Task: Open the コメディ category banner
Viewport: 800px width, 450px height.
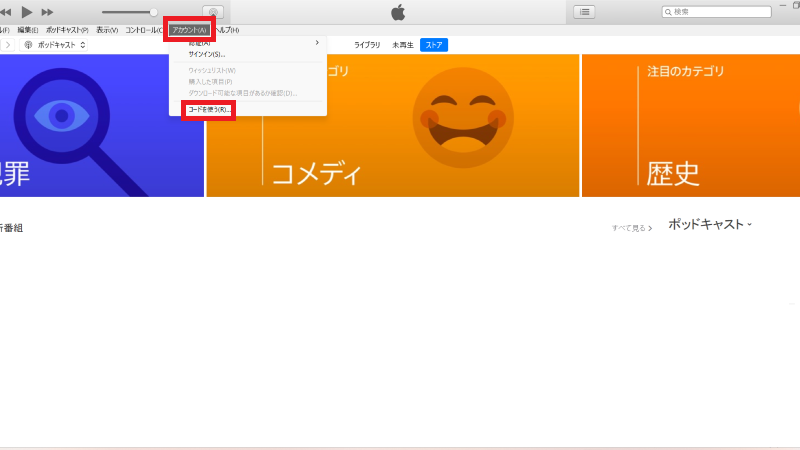Action: point(393,126)
